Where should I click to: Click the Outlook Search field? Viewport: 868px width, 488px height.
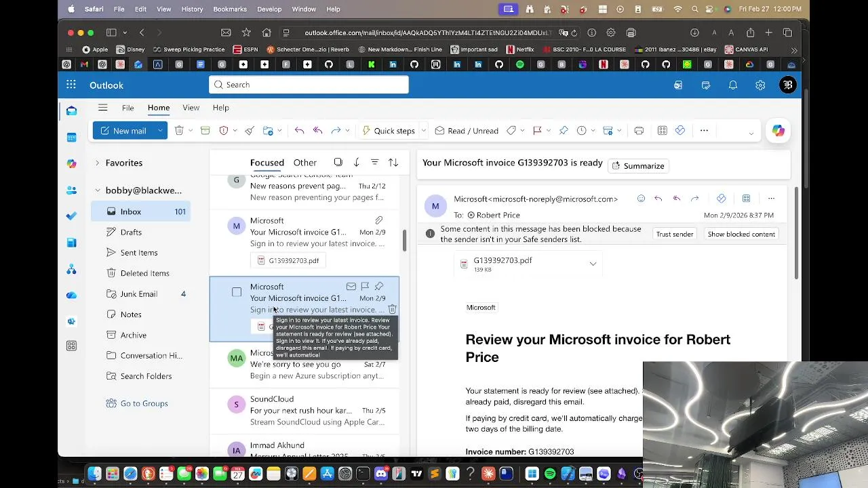(309, 85)
